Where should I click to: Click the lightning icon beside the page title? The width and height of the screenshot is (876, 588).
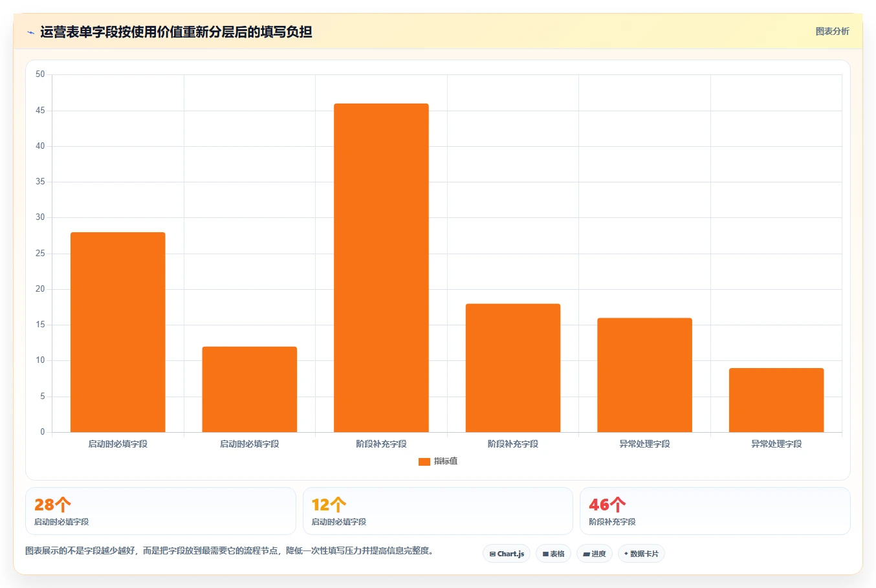tap(30, 32)
